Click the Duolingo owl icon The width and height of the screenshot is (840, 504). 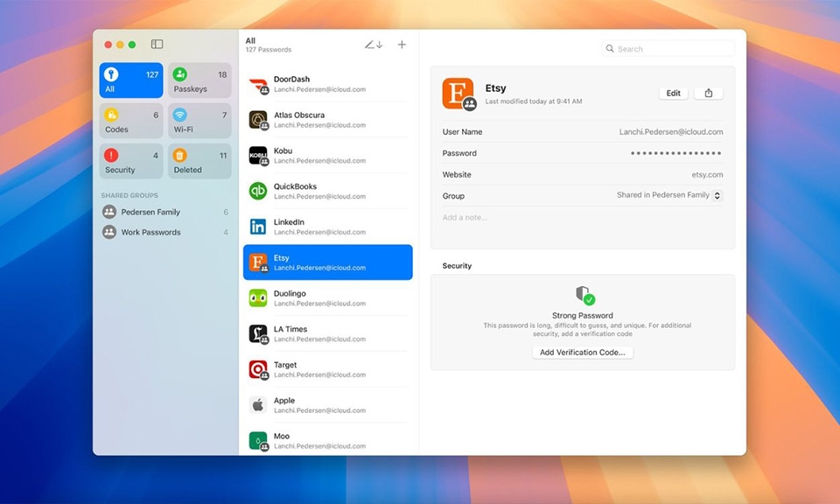point(258,298)
